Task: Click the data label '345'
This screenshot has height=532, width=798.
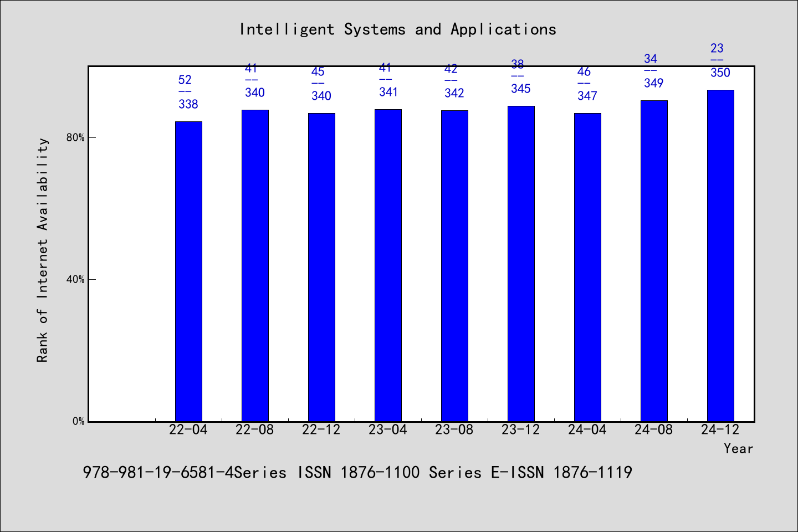Action: [521, 89]
